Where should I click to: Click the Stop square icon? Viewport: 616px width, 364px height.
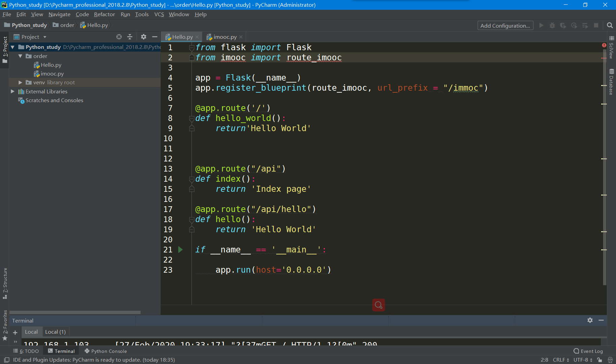(596, 26)
